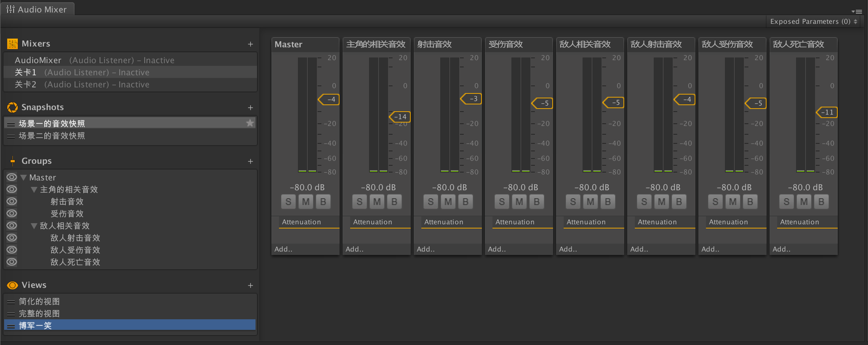The width and height of the screenshot is (868, 345).
Task: Collapse the 敌人相关音效 group
Action: point(34,226)
